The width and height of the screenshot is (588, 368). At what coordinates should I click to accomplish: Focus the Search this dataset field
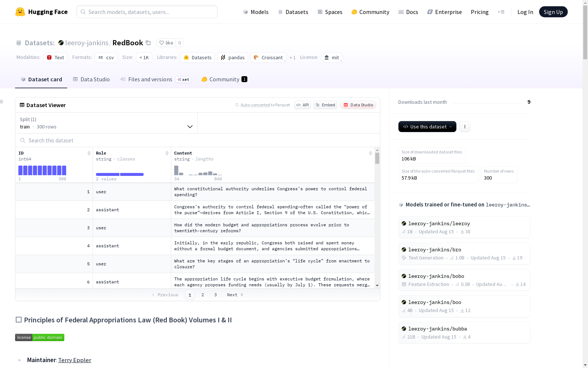198,140
